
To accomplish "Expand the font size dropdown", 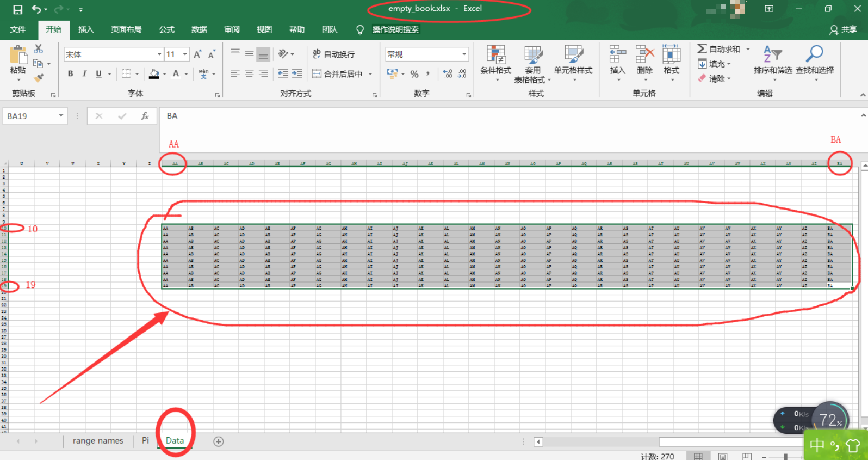I will 185,54.
